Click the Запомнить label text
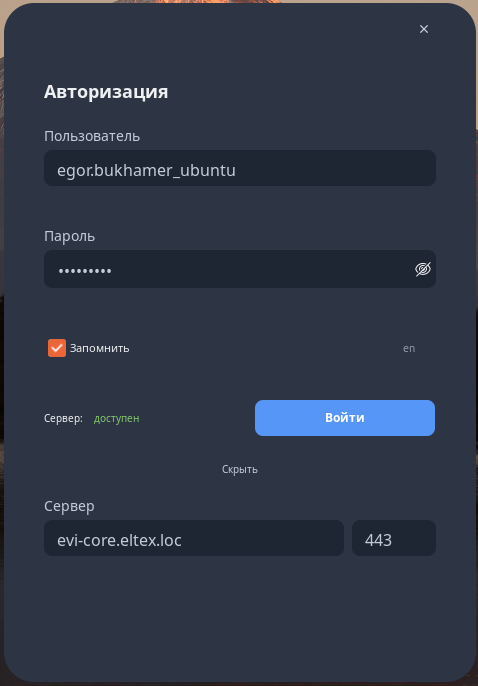 100,348
